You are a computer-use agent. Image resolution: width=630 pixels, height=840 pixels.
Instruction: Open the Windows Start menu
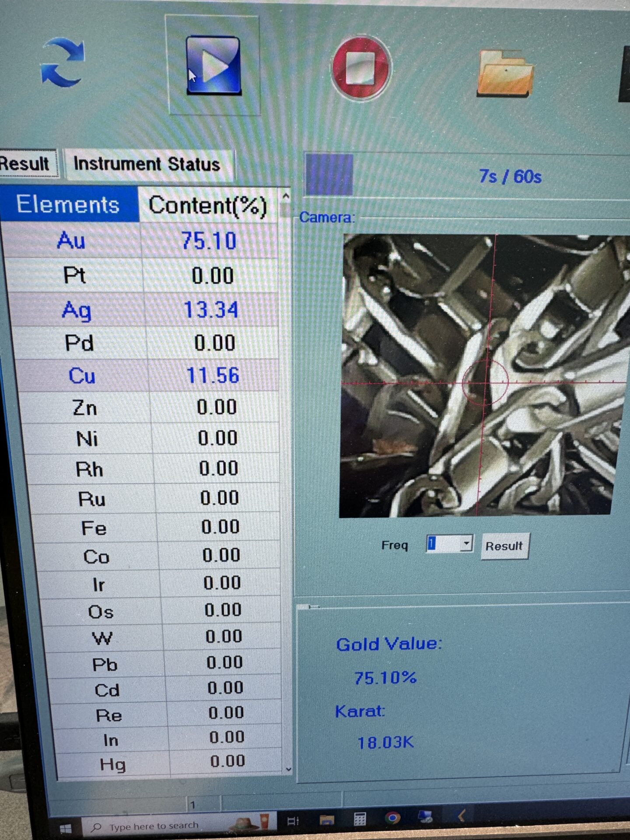click(x=66, y=828)
